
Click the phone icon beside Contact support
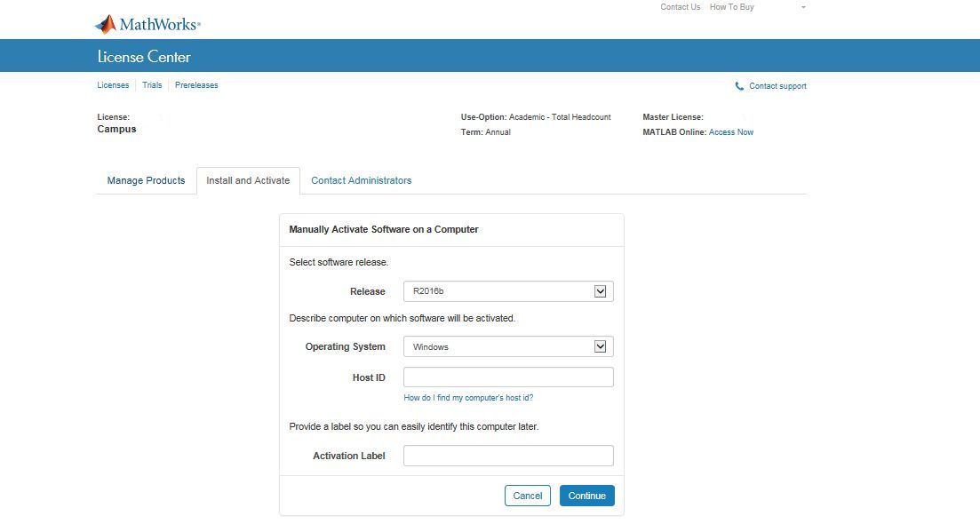739,86
